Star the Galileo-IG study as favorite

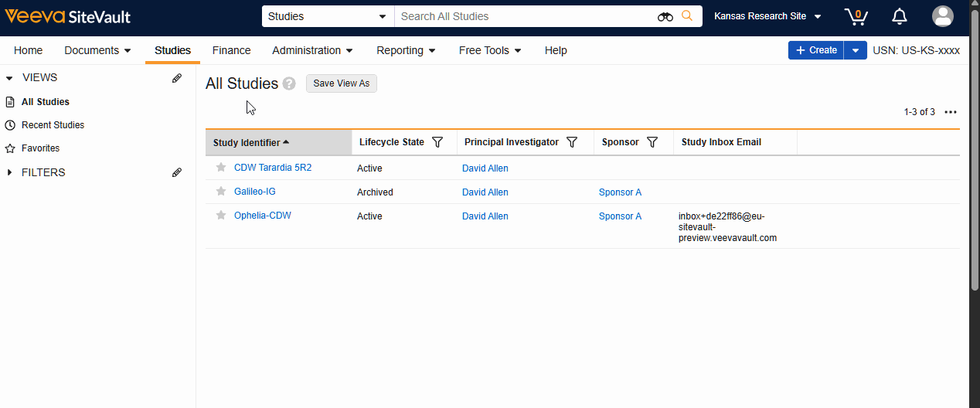click(x=221, y=192)
